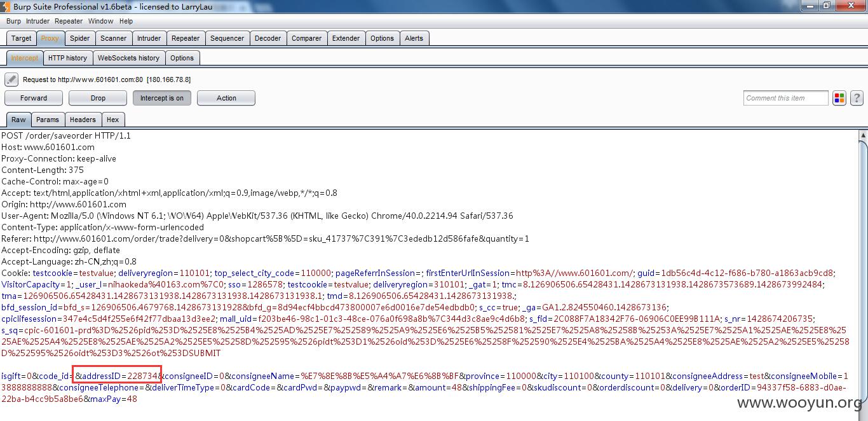Switch to the Params view tab
Image resolution: width=868 pixels, height=421 pixels.
pyautogui.click(x=48, y=120)
